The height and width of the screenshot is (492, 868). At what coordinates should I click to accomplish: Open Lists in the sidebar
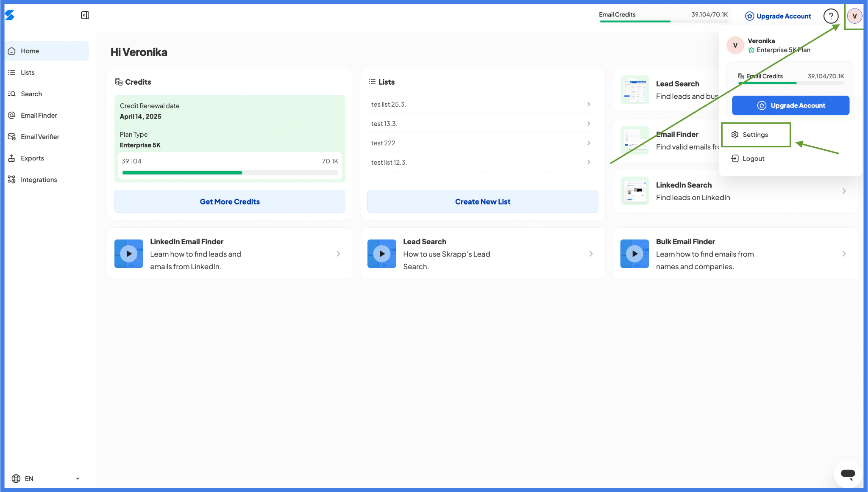pyautogui.click(x=47, y=72)
